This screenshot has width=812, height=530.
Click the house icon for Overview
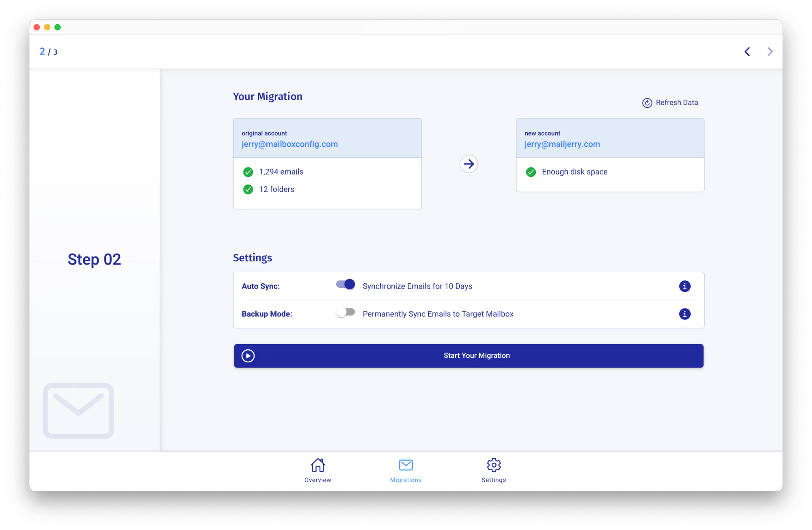click(318, 465)
